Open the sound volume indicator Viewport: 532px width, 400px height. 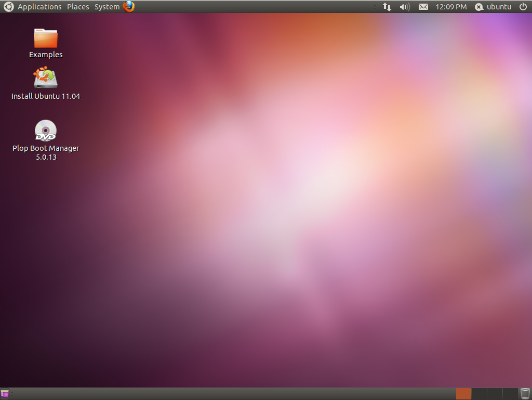tap(405, 7)
